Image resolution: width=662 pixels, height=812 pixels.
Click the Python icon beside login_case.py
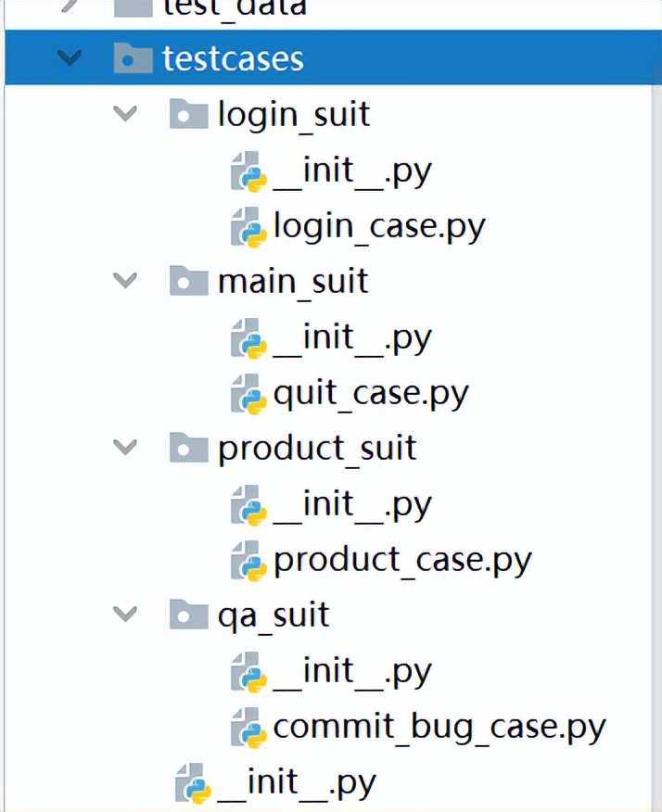248,226
